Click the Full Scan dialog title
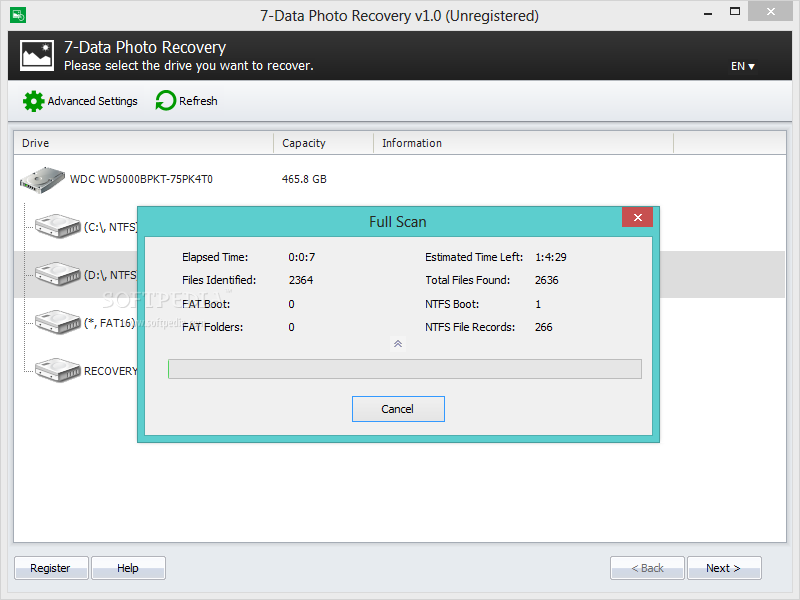 [x=397, y=222]
